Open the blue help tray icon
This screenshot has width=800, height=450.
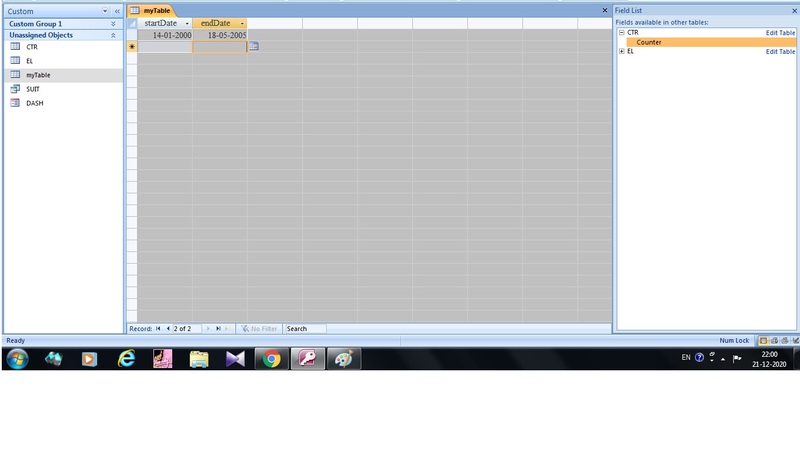pos(699,358)
